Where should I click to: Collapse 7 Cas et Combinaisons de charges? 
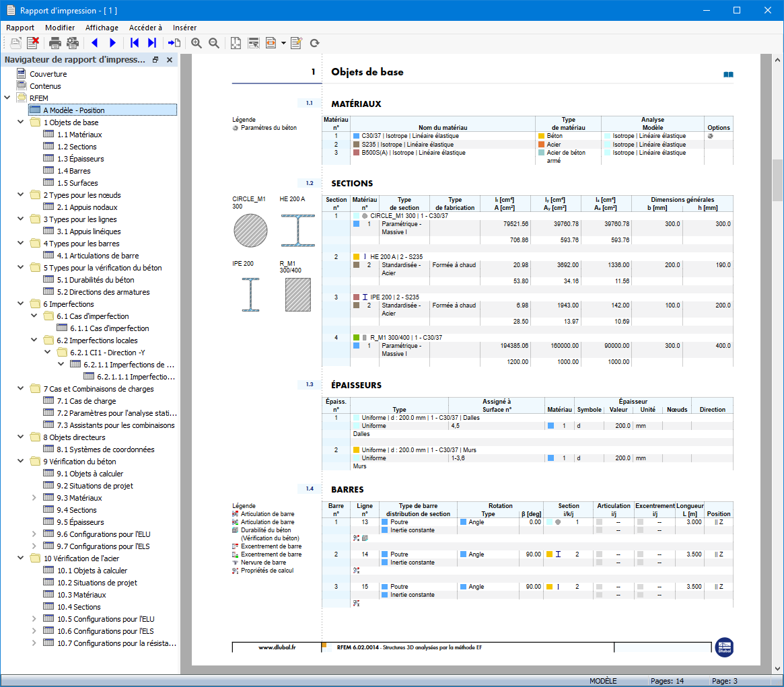(x=20, y=388)
